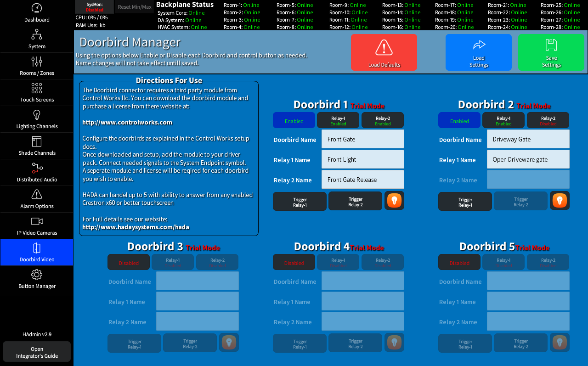Click Doorbird 4 dimmed light bulb icon
Viewport: 588px width, 366px height.
pos(394,343)
